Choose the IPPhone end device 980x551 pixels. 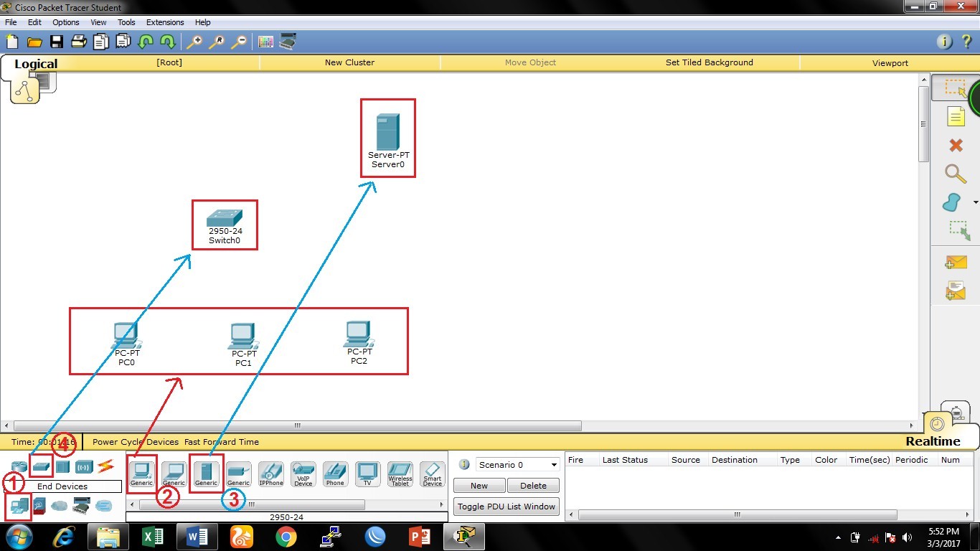[270, 474]
